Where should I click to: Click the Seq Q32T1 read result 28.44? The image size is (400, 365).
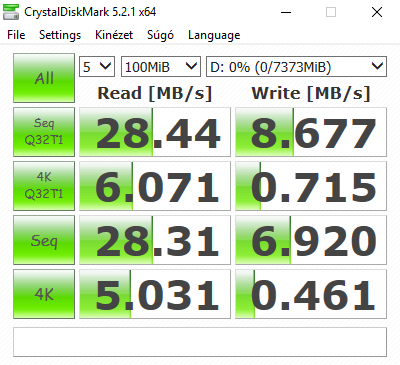(155, 132)
